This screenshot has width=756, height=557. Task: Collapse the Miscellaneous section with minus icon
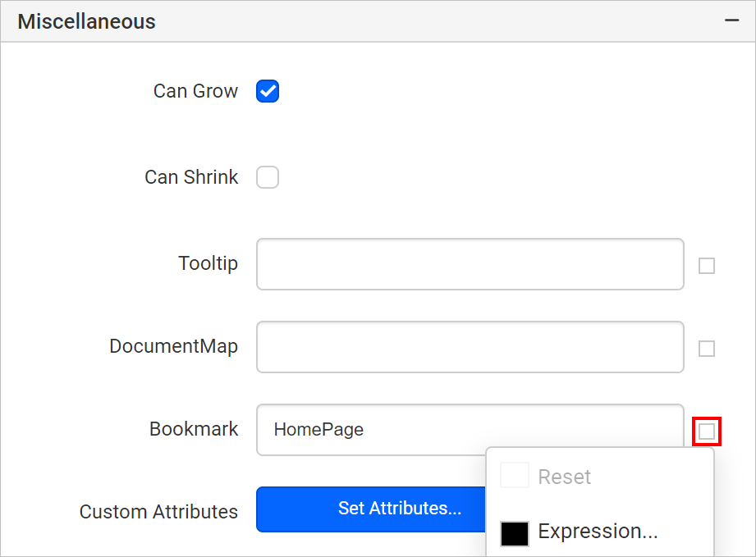tap(731, 21)
